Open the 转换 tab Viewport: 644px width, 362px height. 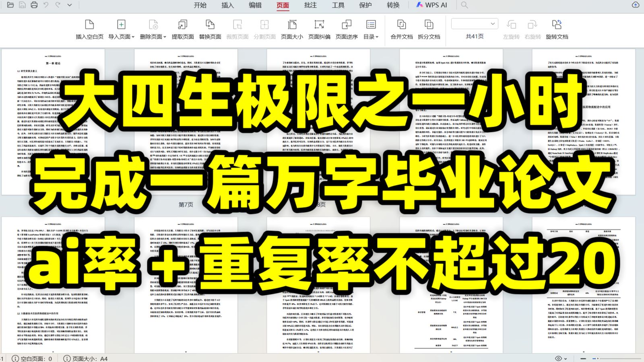coord(393,5)
